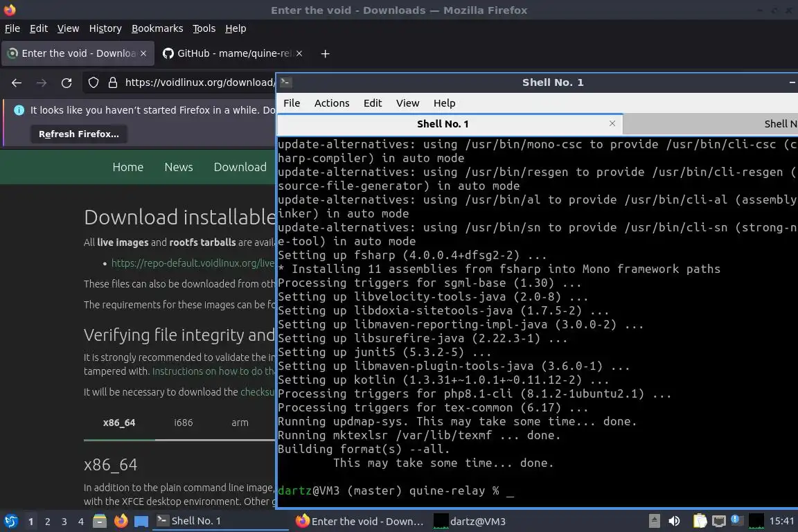Click the 'Shell No. 1' taskbar window button

[221, 521]
